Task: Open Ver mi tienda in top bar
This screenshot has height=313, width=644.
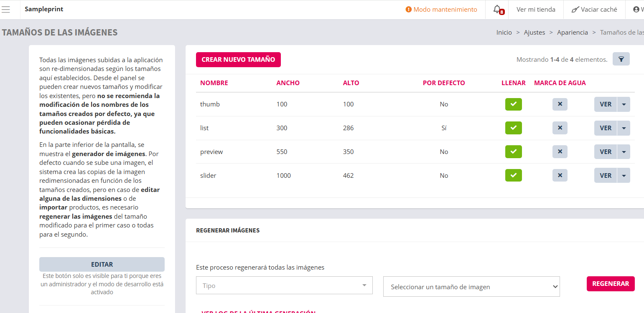Action: coord(536,10)
